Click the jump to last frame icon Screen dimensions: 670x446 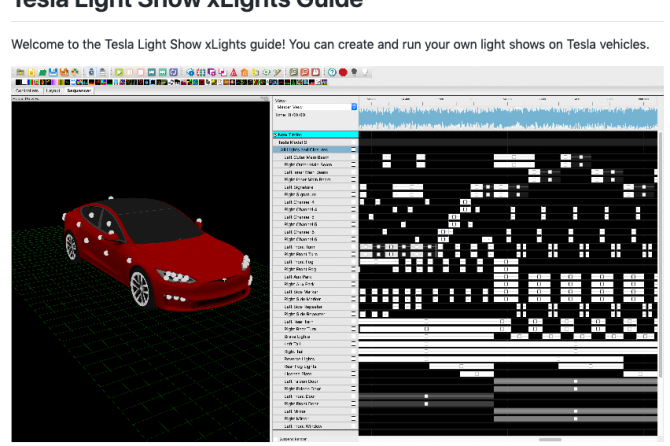162,72
